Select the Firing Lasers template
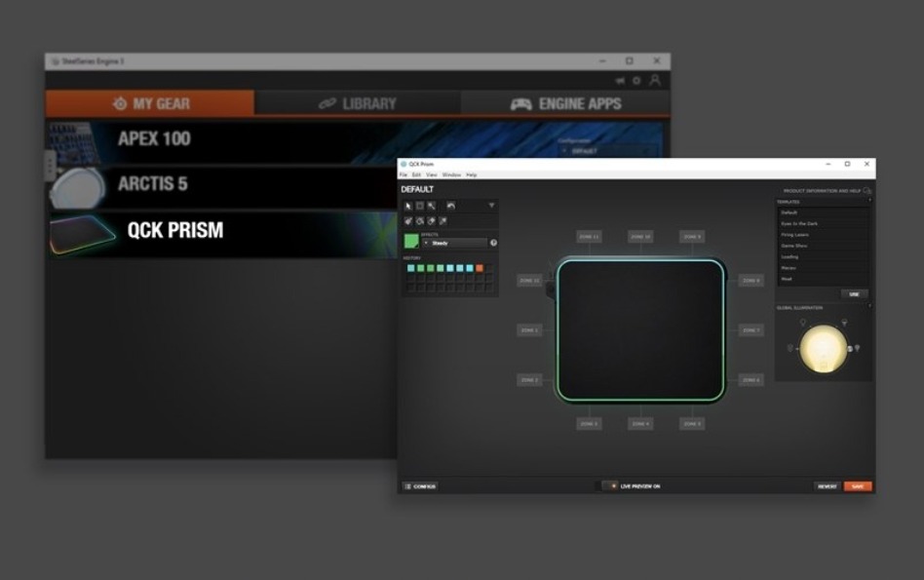924x580 pixels. click(x=822, y=235)
